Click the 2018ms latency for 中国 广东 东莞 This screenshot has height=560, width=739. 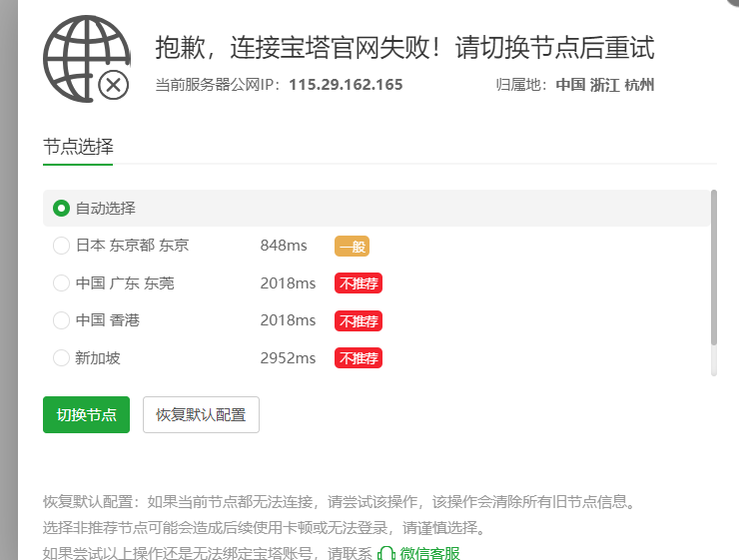point(288,283)
